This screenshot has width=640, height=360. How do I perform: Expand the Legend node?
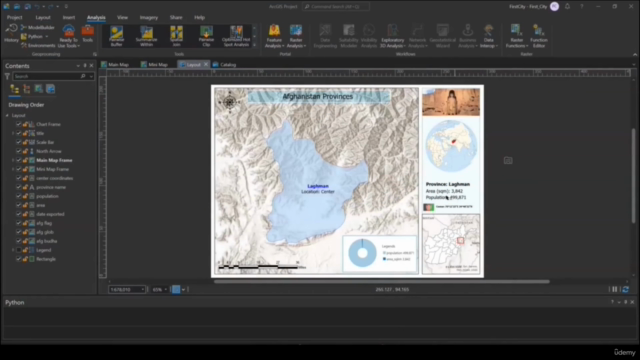(x=13, y=250)
